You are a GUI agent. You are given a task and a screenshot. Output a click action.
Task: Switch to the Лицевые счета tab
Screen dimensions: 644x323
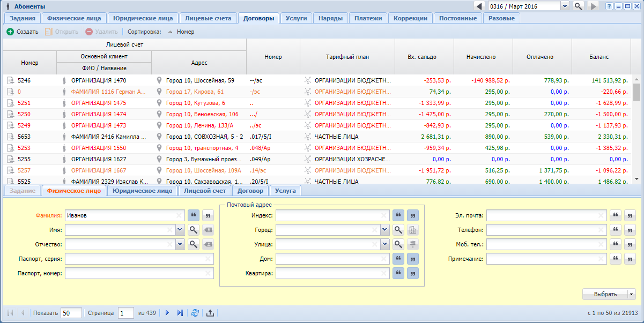[x=208, y=18]
